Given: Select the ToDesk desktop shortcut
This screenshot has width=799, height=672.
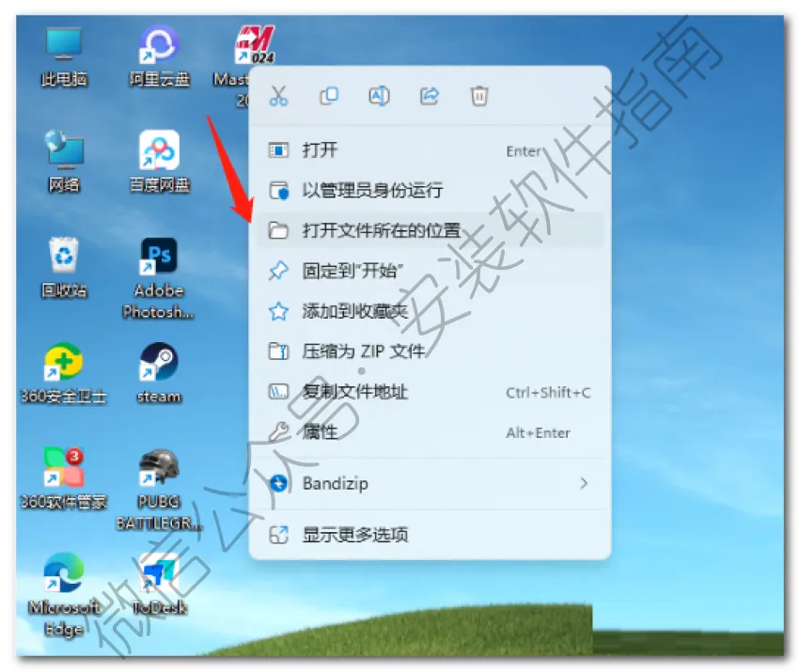Looking at the screenshot, I should (x=160, y=585).
